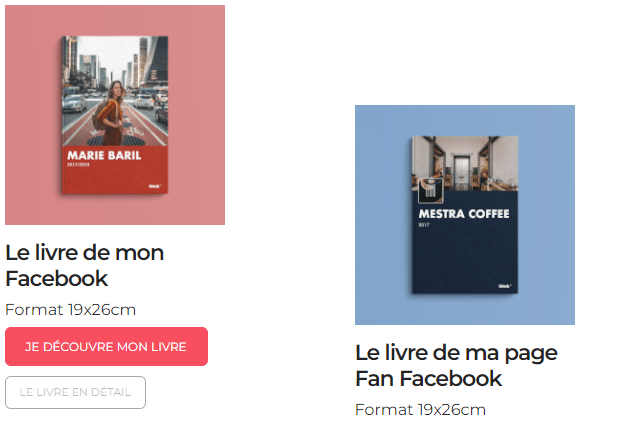Click the MESTRA COFFEE title text
Image resolution: width=642 pixels, height=421 pixels.
464,214
